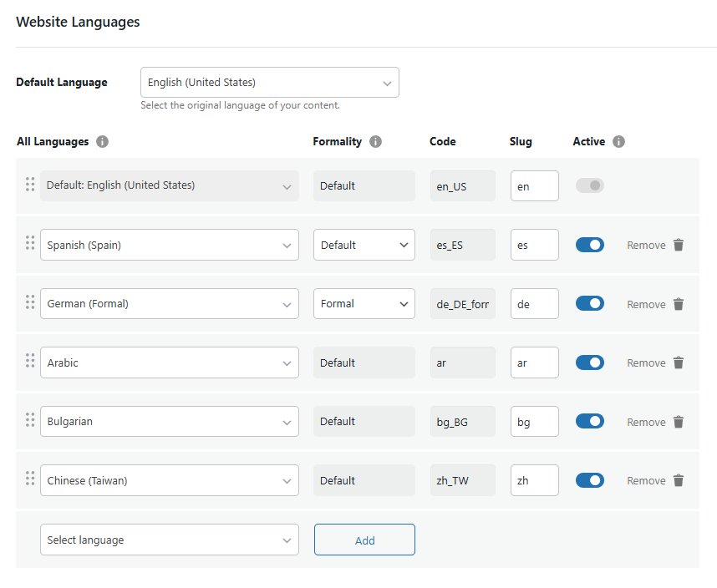Click the 'de' slug input field

pyautogui.click(x=535, y=304)
